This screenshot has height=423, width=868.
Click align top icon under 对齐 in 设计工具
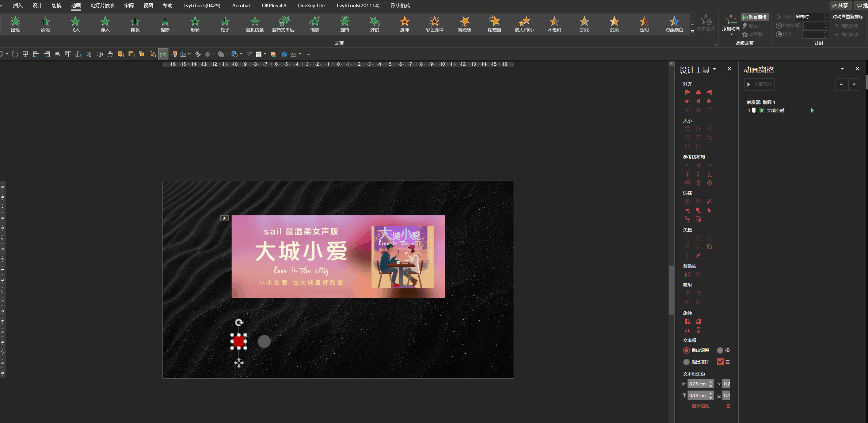[x=688, y=101]
